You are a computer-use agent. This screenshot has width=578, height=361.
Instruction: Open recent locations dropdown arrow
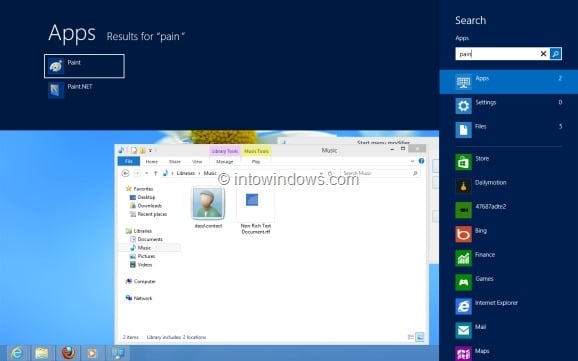coord(147,173)
